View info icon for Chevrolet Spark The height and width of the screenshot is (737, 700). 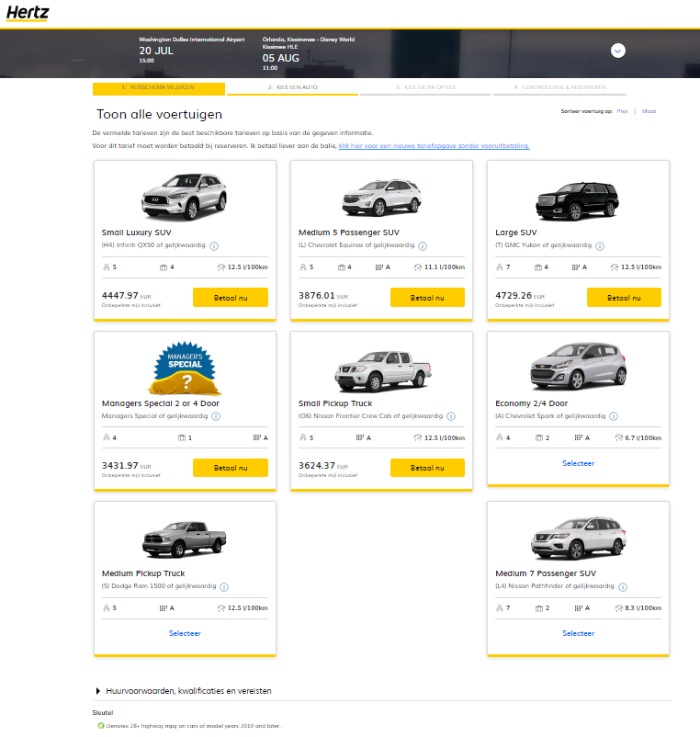click(x=612, y=416)
